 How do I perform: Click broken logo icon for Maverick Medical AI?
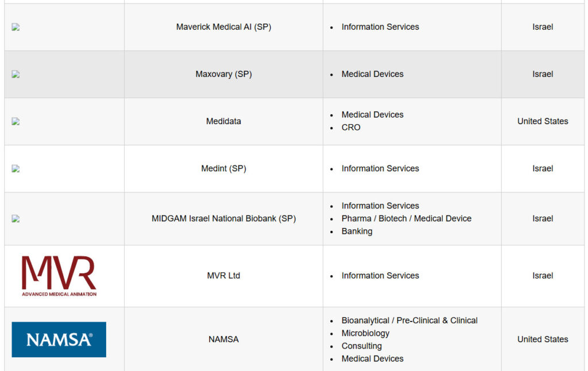click(16, 27)
